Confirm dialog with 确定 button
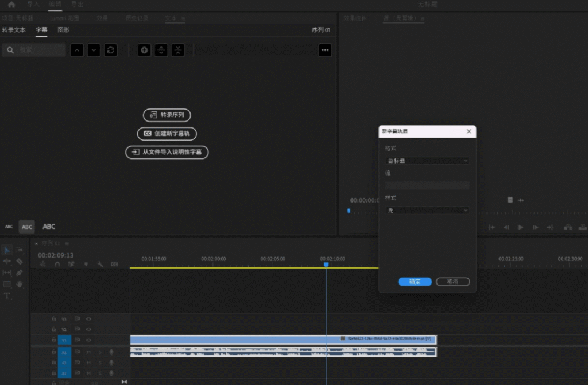Screen dimensions: 588x385 tap(415, 282)
